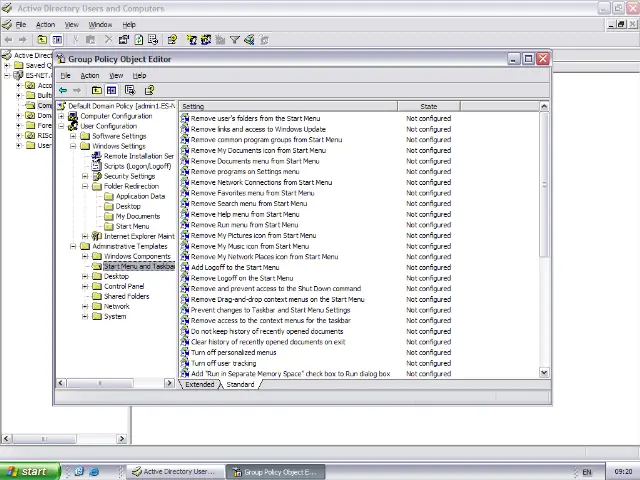This screenshot has height=480, width=640.
Task: Click Up one level icon in Group Policy Editor toolbar
Action: [97, 90]
